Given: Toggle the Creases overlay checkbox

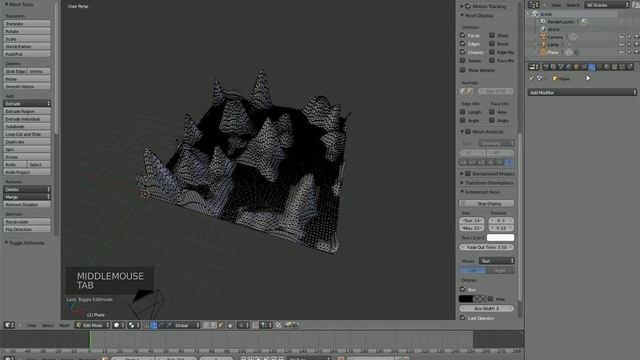Looking at the screenshot, I should 462,52.
